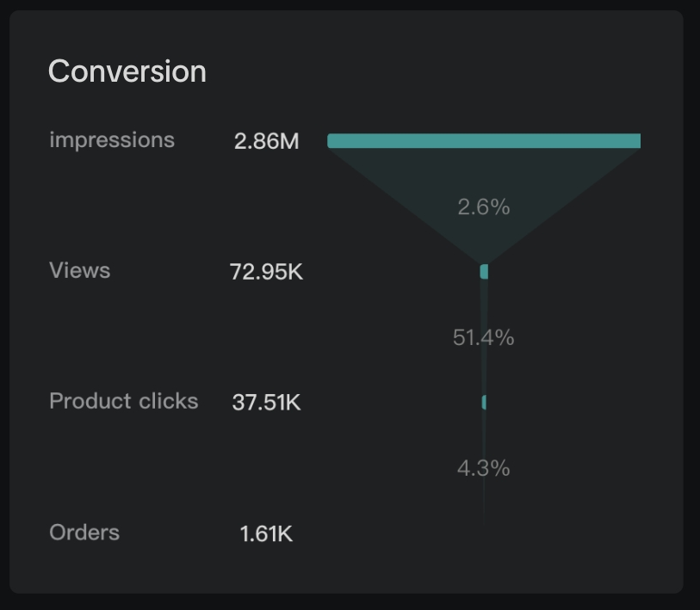
Task: Click the funnel line just below Views bar
Action: click(x=484, y=297)
